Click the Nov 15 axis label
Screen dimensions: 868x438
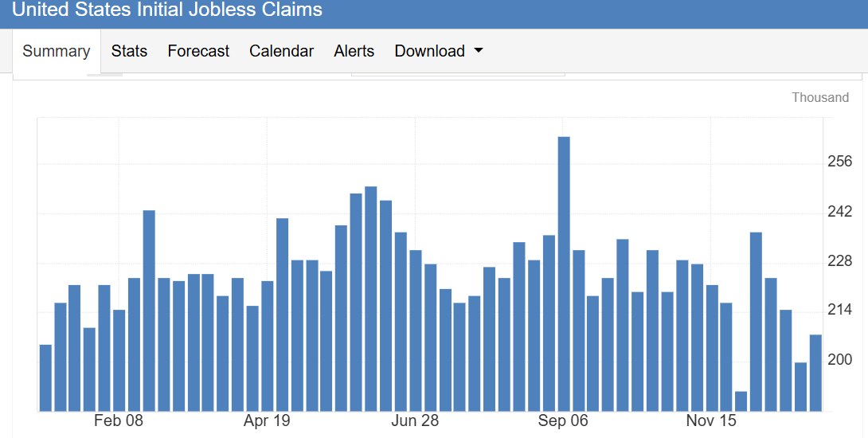[711, 420]
